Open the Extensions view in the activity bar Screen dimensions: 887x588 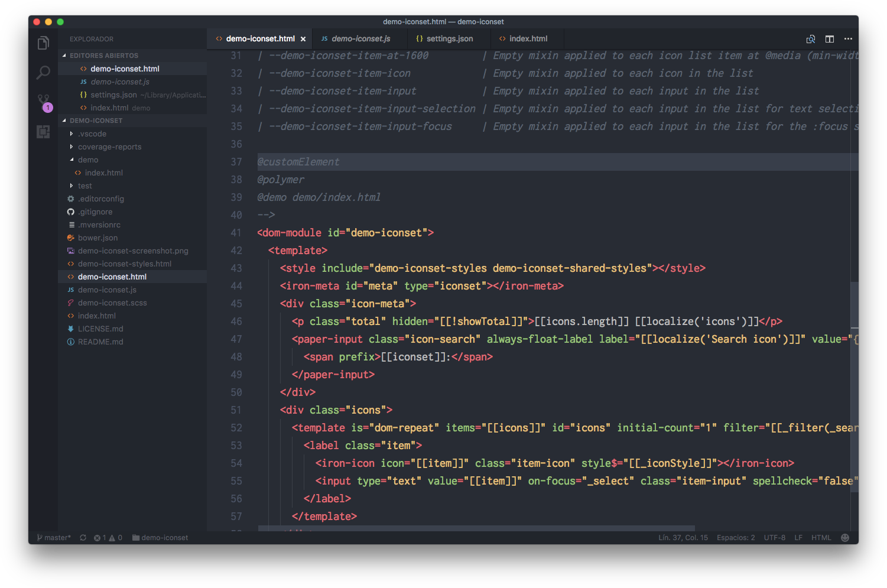[43, 132]
